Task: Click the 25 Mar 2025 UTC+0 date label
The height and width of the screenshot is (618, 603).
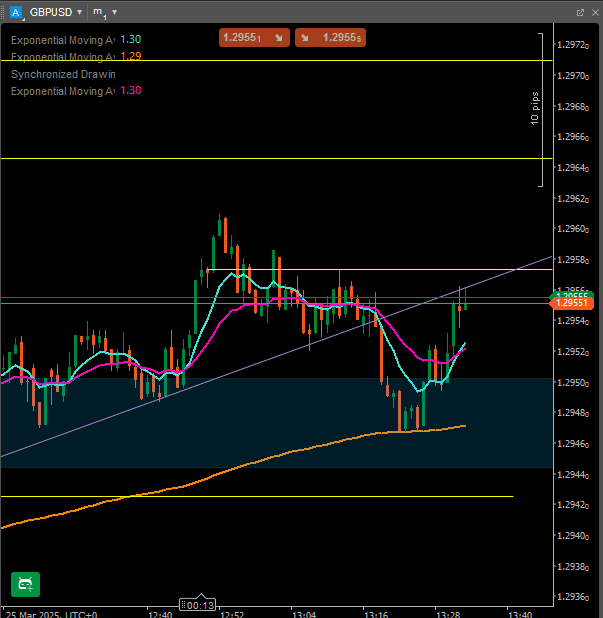Action: pyautogui.click(x=51, y=614)
